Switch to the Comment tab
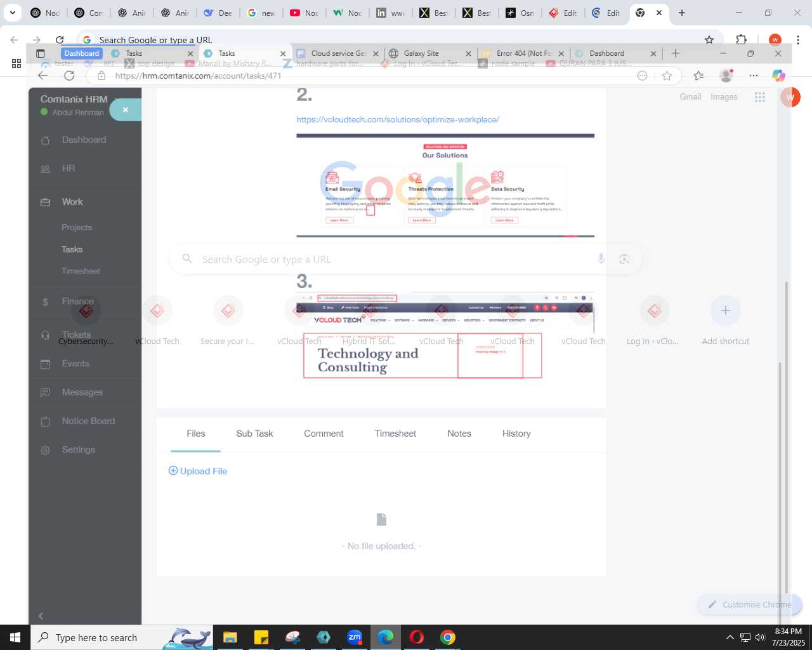This screenshot has width=812, height=650. coord(324,434)
